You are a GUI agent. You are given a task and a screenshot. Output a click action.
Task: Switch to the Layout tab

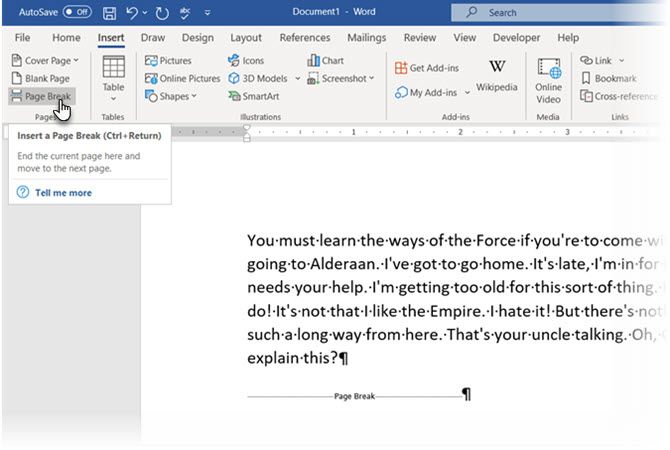246,38
